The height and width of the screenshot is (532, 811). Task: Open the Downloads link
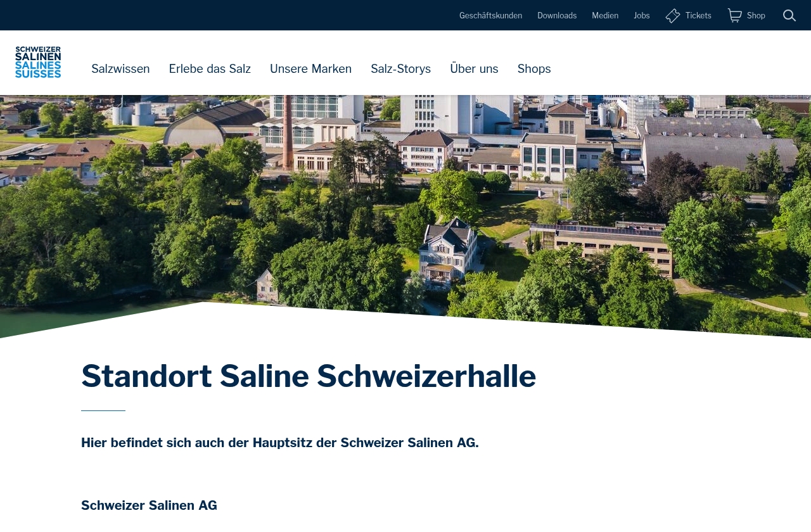pyautogui.click(x=557, y=16)
